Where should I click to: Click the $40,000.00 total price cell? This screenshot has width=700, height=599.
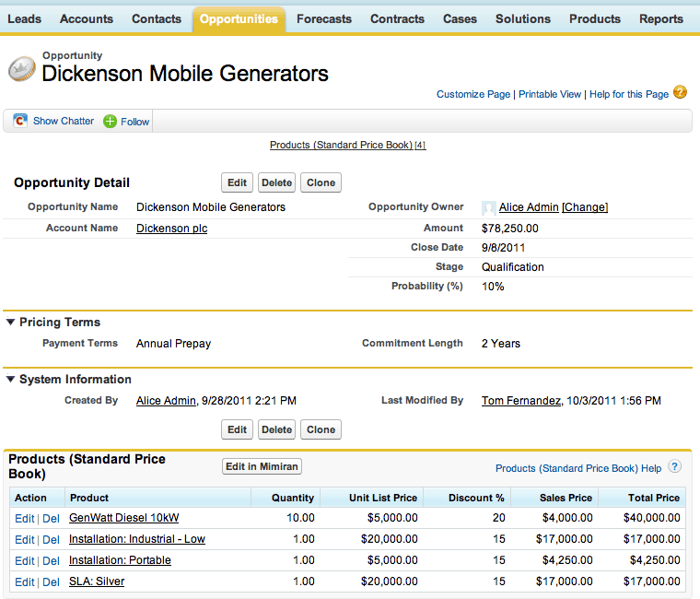tap(652, 518)
